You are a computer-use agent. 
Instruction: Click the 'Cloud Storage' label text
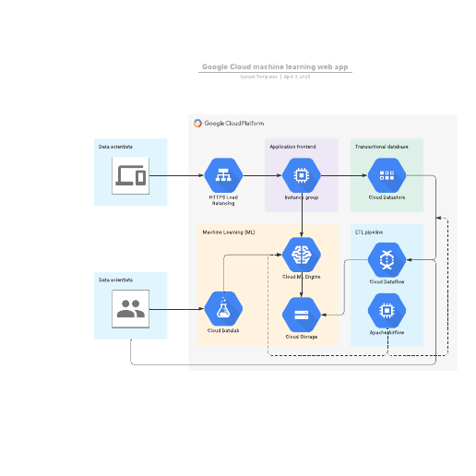302,337
